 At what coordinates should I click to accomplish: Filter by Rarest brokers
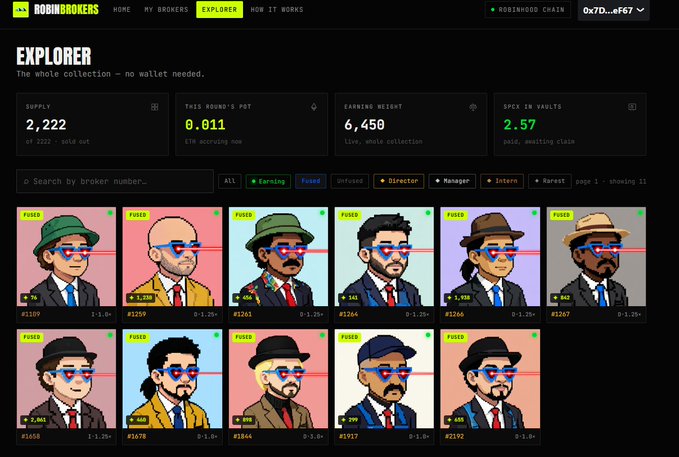click(x=550, y=181)
